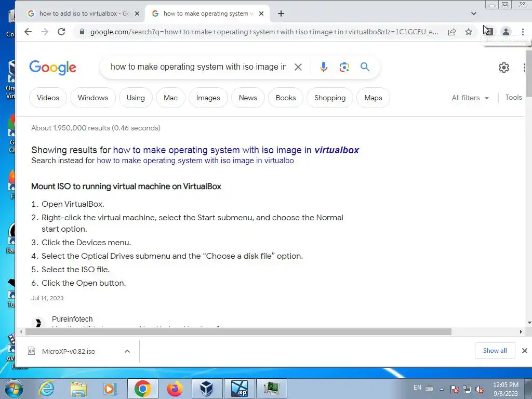Launch Internet Explorer from the taskbar
Image resolution: width=532 pixels, height=399 pixels.
(x=46, y=389)
